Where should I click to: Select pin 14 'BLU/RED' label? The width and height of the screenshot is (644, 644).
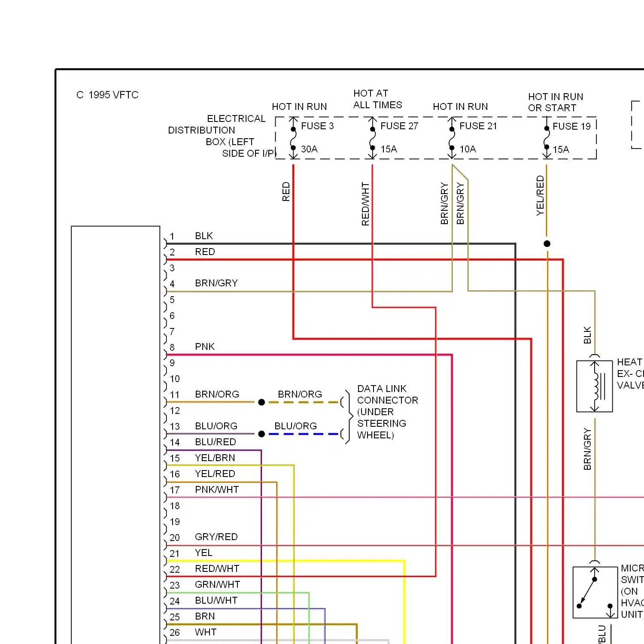tap(216, 442)
